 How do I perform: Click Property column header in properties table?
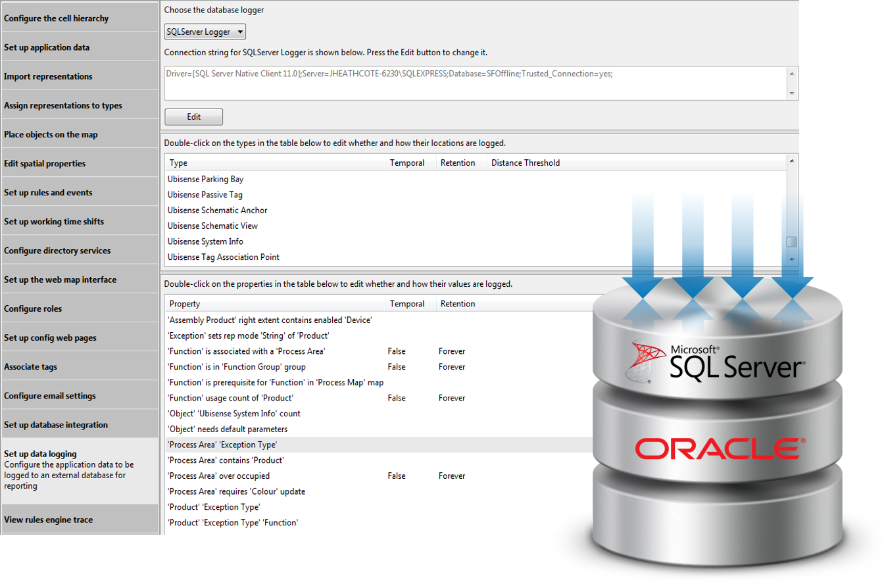[274, 304]
